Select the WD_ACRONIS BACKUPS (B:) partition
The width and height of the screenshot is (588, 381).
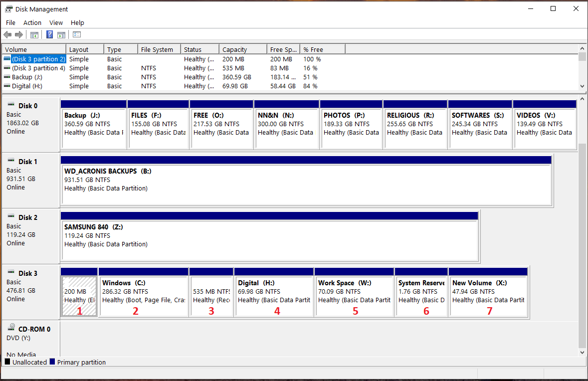306,181
